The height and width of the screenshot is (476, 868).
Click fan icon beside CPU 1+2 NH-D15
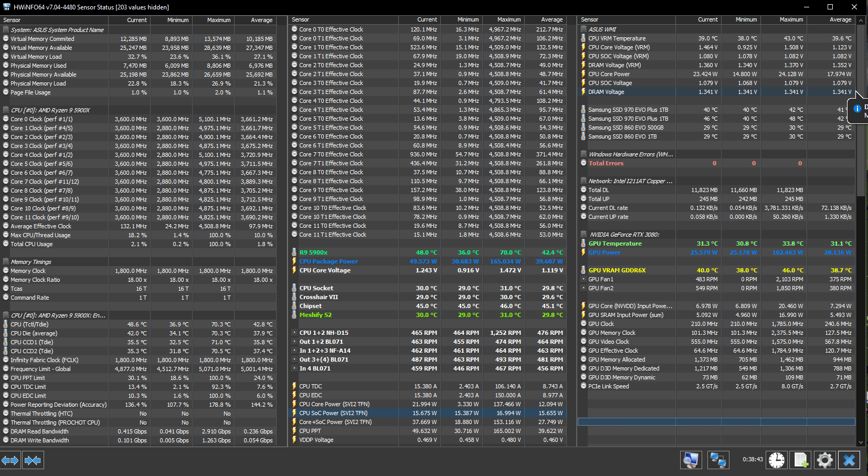294,333
